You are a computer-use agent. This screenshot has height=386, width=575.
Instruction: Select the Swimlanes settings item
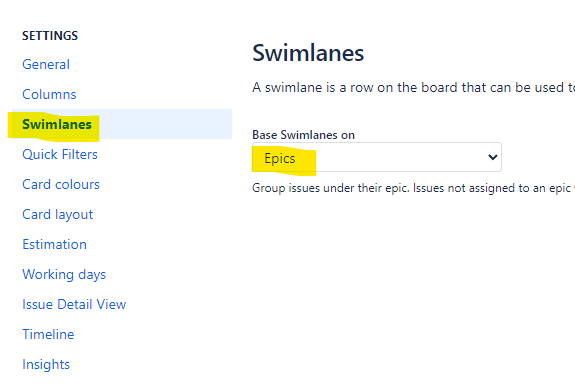(57, 125)
